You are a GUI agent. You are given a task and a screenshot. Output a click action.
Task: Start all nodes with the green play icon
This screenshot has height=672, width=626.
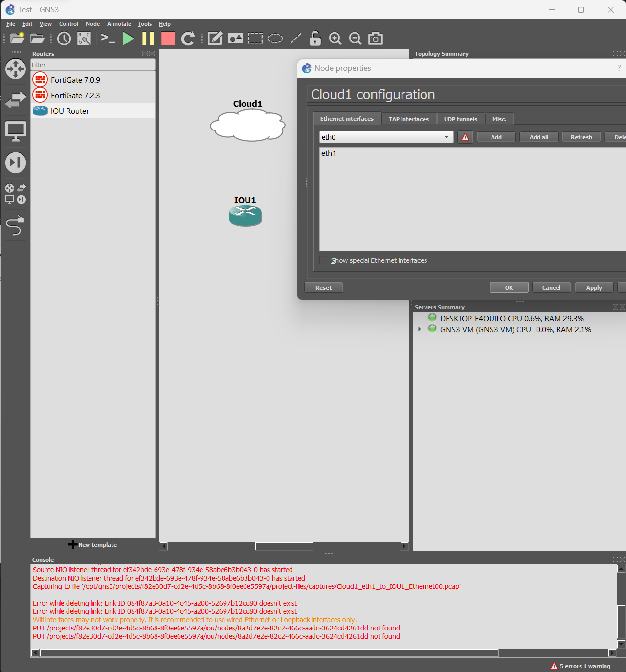[x=128, y=38]
